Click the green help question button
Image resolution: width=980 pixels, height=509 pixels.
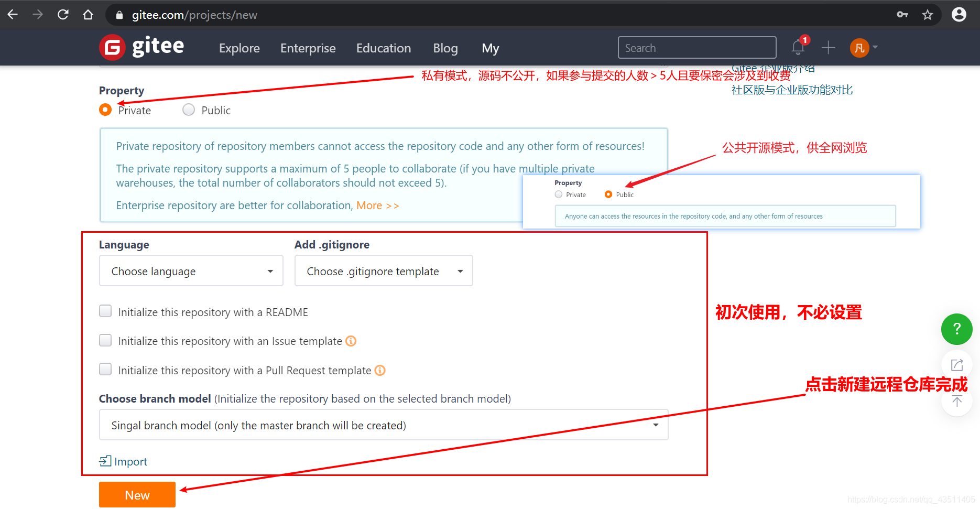point(957,329)
